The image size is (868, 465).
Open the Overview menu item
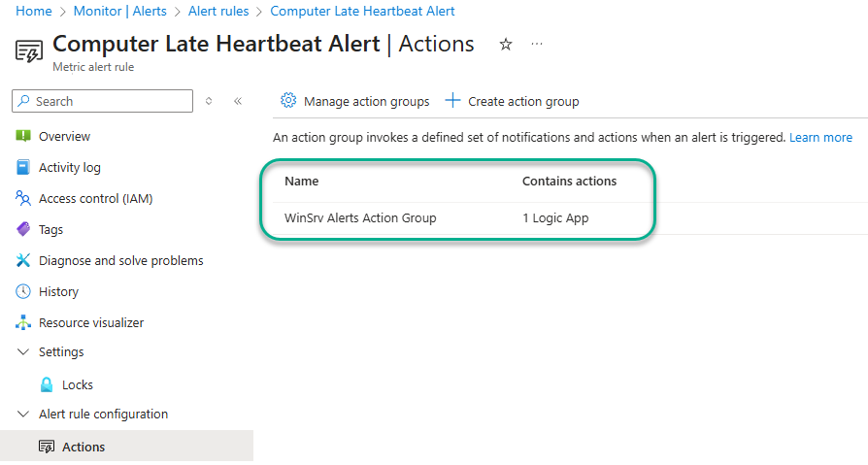(x=64, y=136)
